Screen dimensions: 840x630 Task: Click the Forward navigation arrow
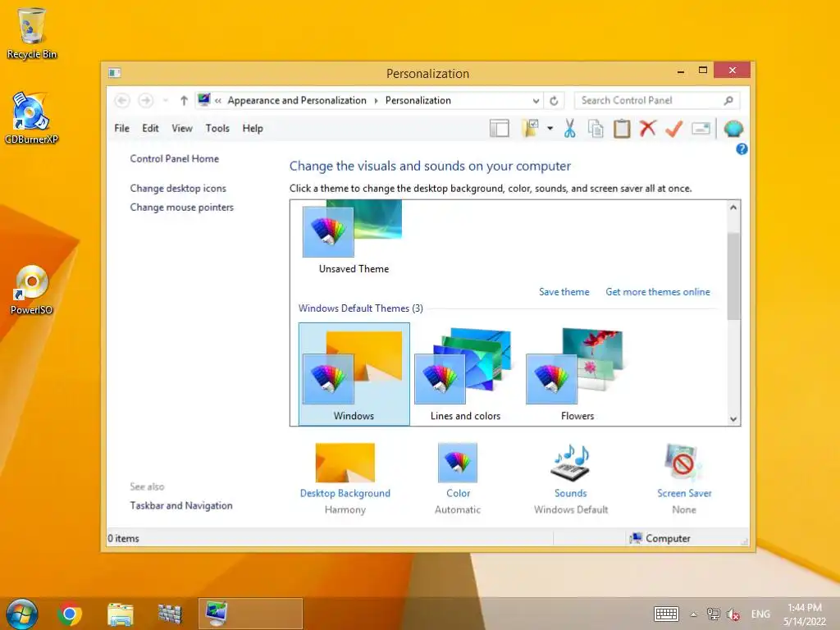click(x=146, y=100)
